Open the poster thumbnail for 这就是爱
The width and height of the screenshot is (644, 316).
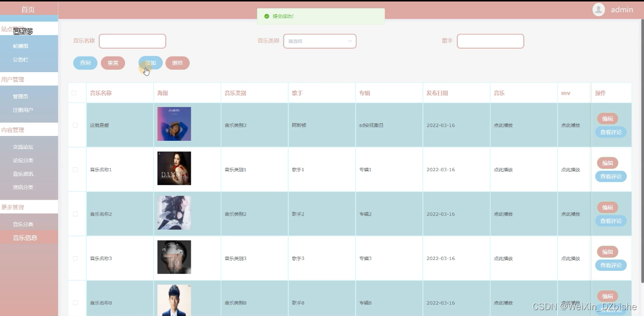point(174,124)
